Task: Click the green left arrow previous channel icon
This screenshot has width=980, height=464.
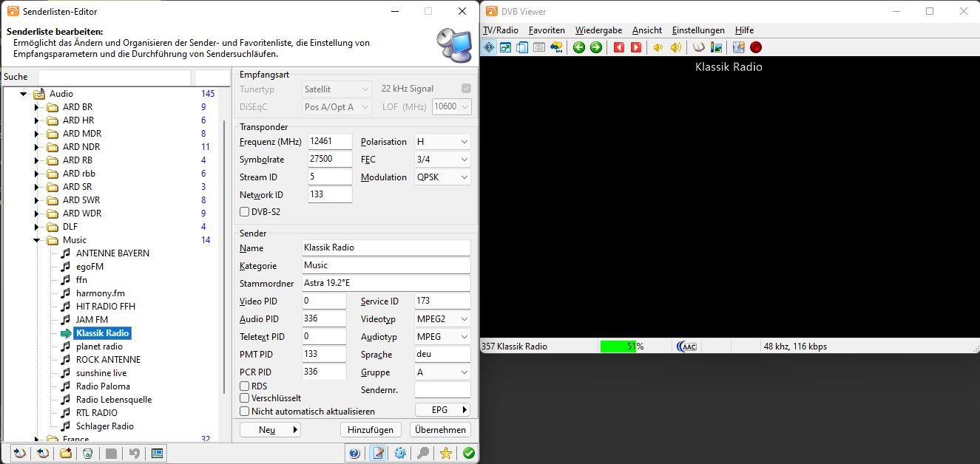Action: [578, 47]
